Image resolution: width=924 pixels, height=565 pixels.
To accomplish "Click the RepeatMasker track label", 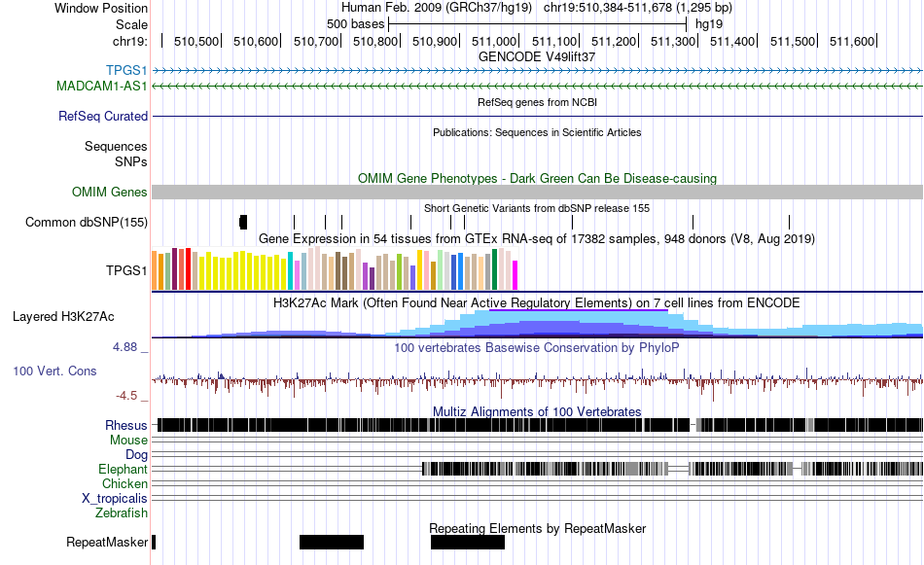I will pos(107,542).
